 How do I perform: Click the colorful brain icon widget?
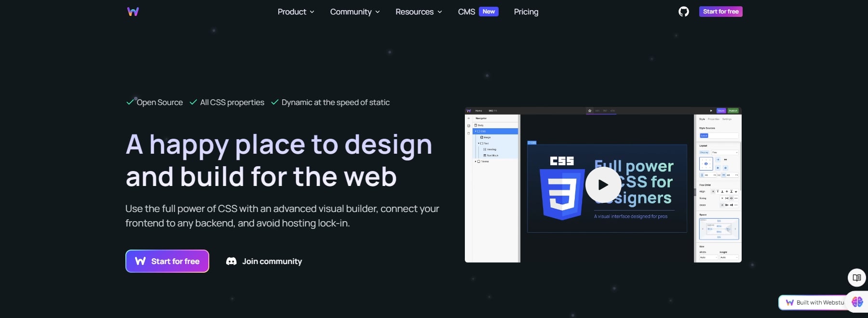pyautogui.click(x=857, y=302)
